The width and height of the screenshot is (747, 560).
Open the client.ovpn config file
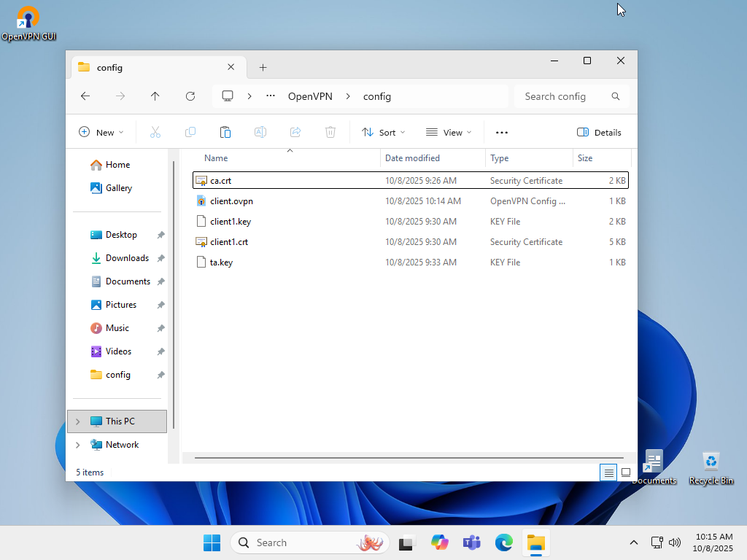click(231, 201)
